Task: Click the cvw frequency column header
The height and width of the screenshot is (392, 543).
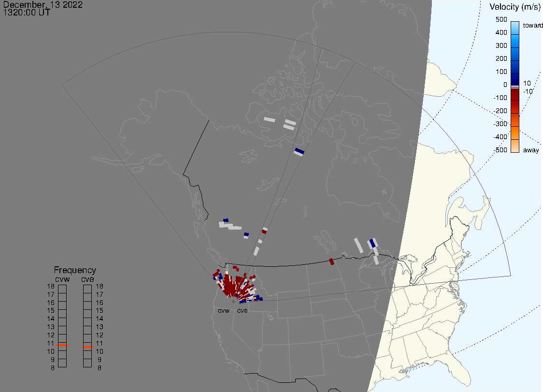Action: coord(62,279)
